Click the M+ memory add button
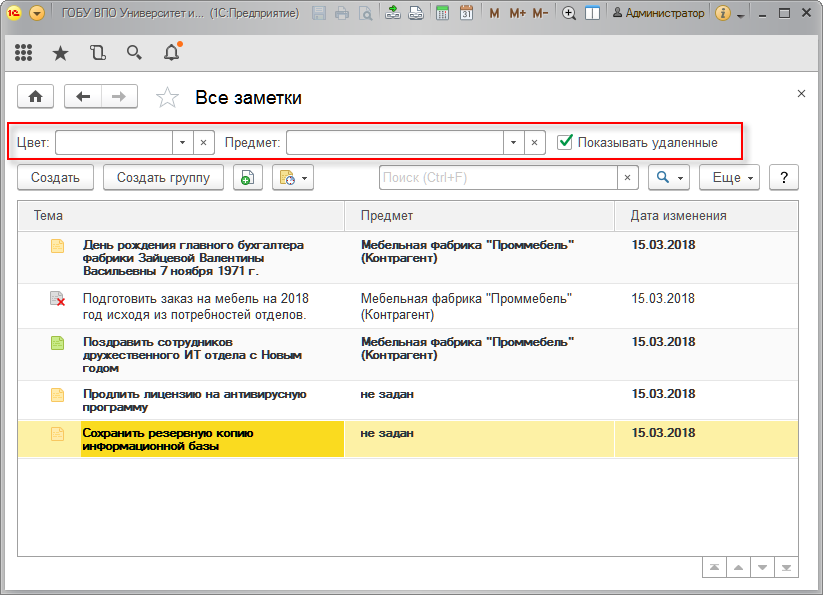Image resolution: width=823 pixels, height=595 pixels. click(x=517, y=13)
